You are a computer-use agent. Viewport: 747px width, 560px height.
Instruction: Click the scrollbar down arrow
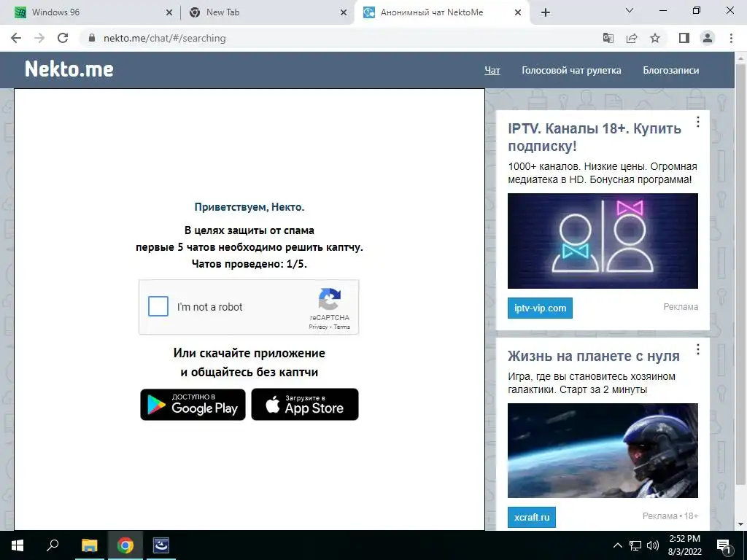pyautogui.click(x=740, y=524)
